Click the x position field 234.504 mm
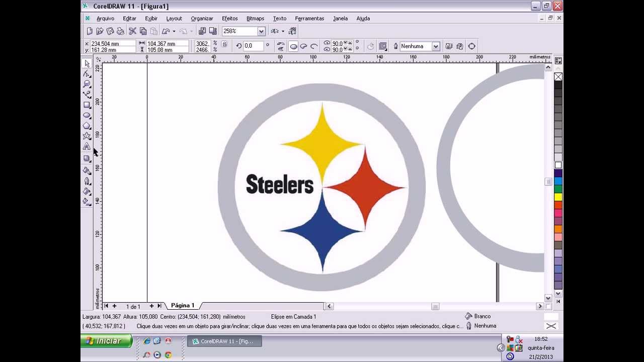This screenshot has width=644, height=362. [x=113, y=44]
